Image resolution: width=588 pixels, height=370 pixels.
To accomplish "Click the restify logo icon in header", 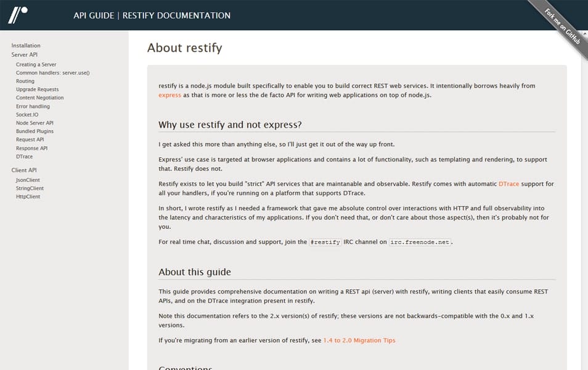I will pos(17,15).
